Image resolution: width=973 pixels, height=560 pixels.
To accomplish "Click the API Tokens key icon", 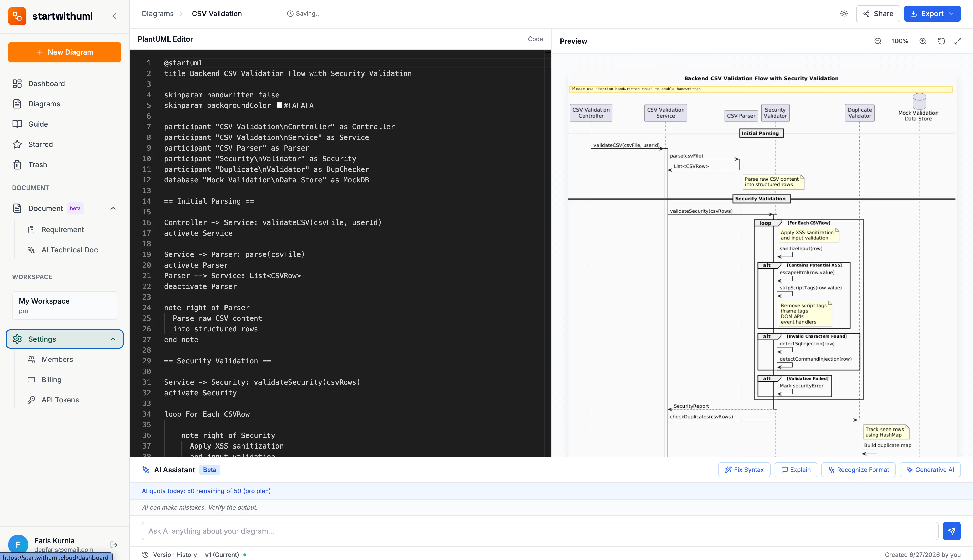I will [31, 400].
